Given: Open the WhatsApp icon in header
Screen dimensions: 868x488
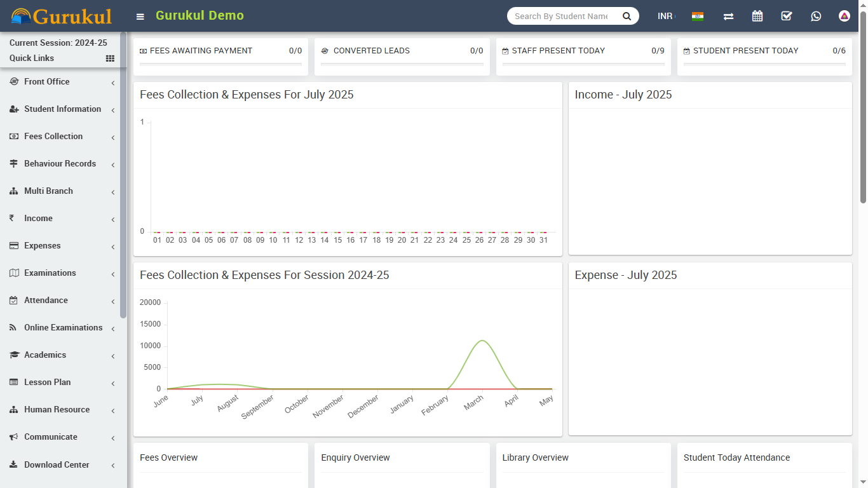Looking at the screenshot, I should coord(816,16).
